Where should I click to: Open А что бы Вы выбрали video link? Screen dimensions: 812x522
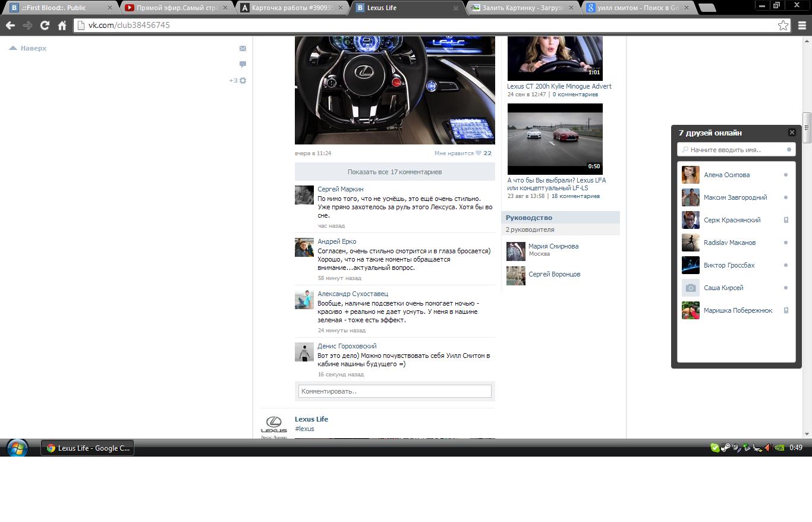click(x=556, y=184)
